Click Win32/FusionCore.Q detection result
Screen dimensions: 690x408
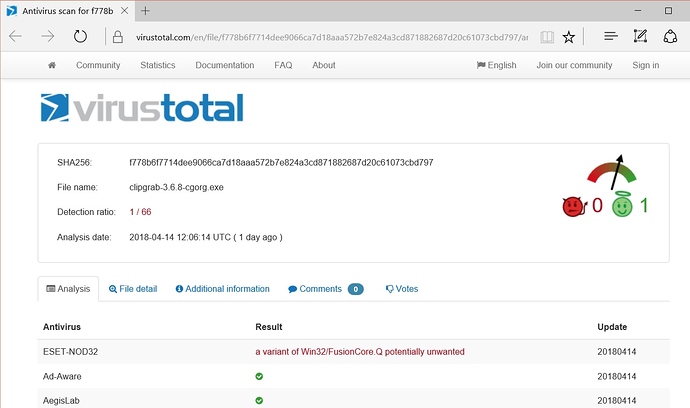[360, 352]
